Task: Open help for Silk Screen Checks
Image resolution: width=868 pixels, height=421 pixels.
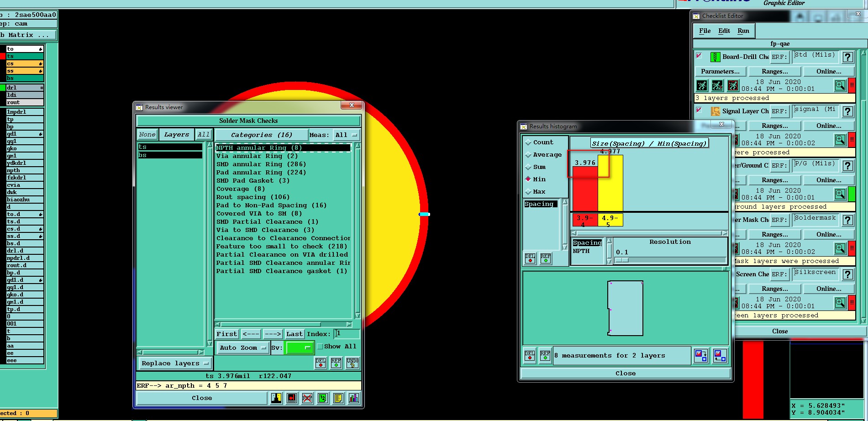Action: tap(848, 274)
